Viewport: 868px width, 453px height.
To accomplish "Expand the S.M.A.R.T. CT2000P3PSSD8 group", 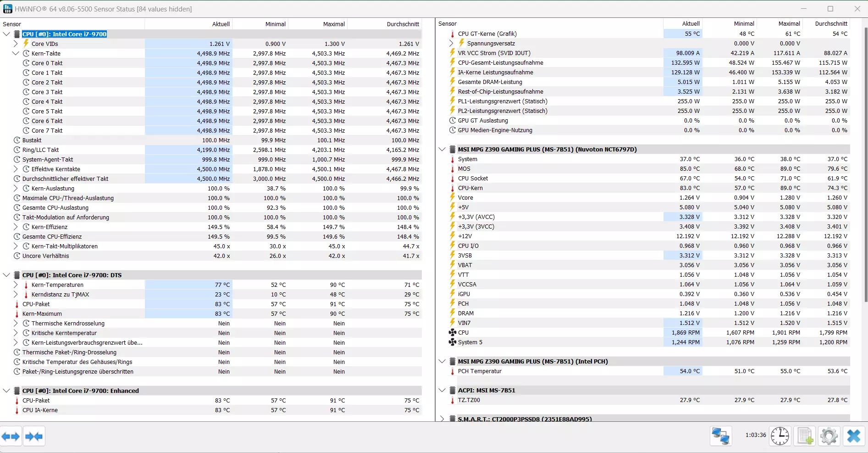I will [442, 419].
